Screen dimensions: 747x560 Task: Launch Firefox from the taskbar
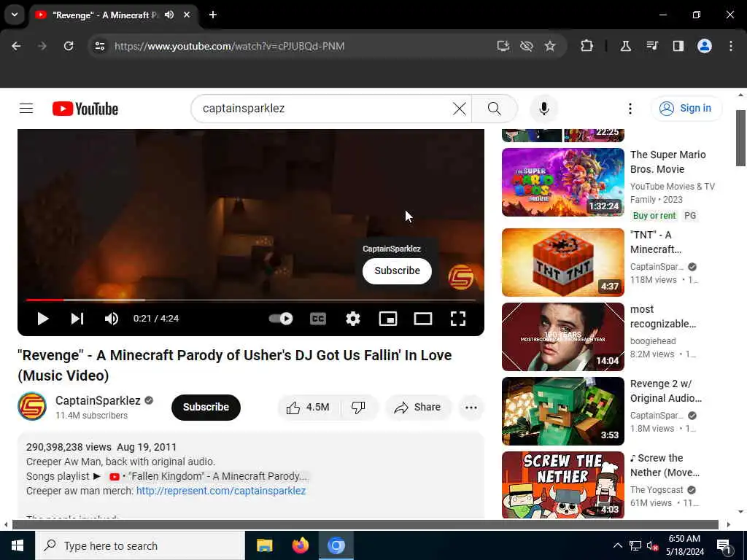300,545
